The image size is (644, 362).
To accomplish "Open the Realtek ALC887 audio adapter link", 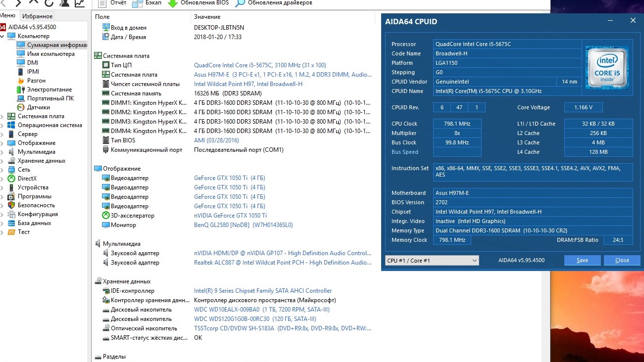I will [283, 263].
